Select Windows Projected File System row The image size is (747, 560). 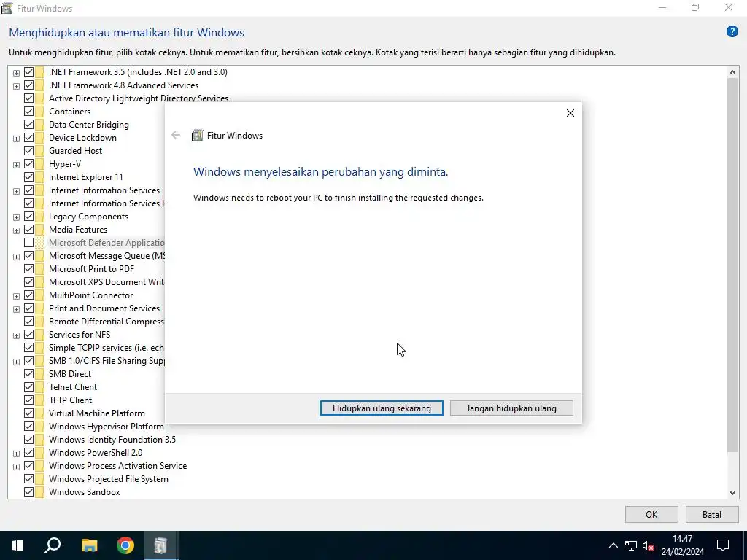[x=108, y=478]
